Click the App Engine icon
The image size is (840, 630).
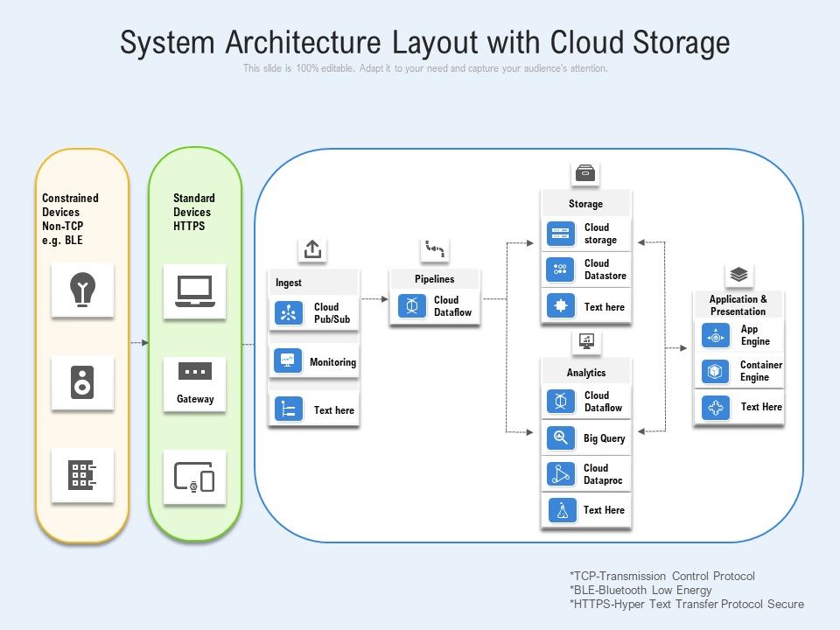pos(716,336)
